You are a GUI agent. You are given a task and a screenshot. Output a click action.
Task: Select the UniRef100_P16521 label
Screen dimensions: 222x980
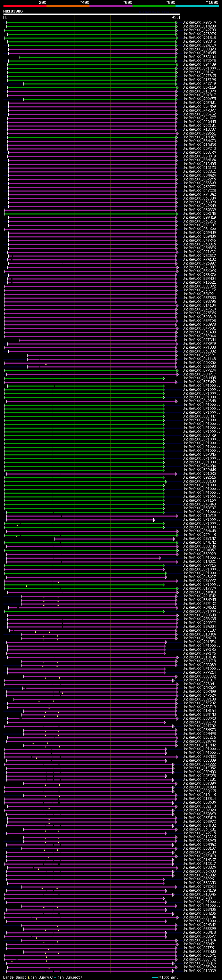point(199,282)
